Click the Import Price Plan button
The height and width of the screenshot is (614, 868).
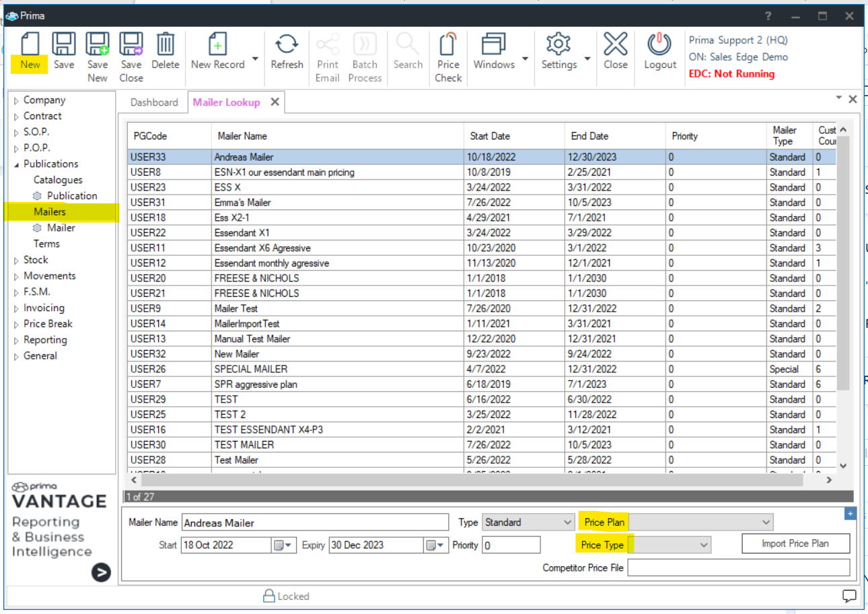795,543
